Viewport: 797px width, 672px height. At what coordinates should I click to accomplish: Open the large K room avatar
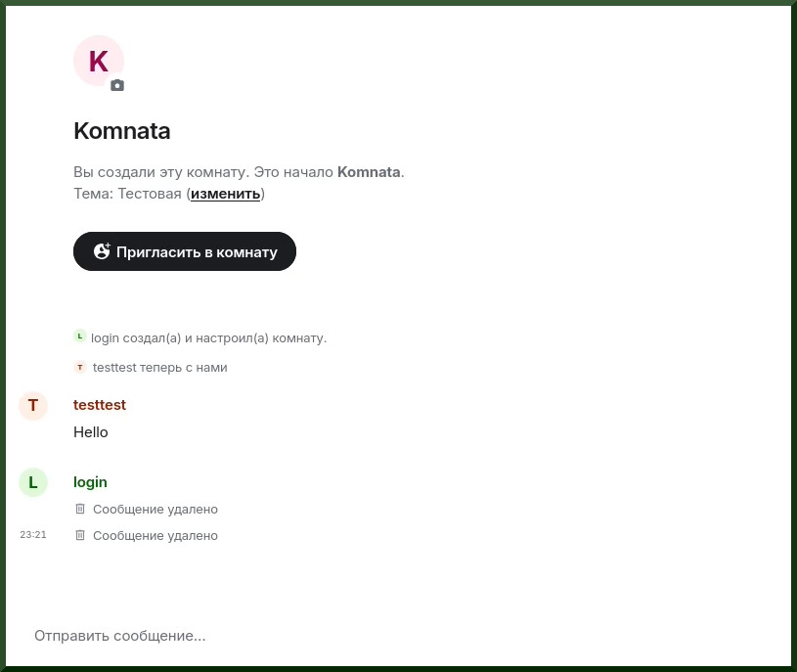click(99, 61)
